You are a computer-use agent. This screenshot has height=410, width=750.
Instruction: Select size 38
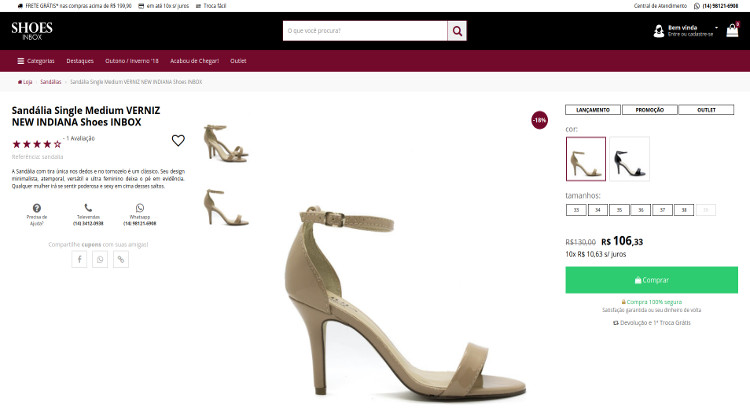[x=684, y=210]
